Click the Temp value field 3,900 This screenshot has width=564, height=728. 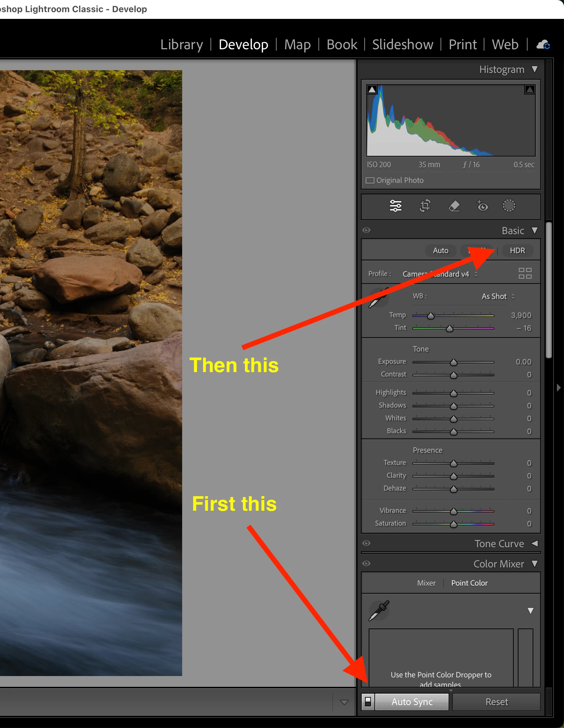tap(521, 315)
